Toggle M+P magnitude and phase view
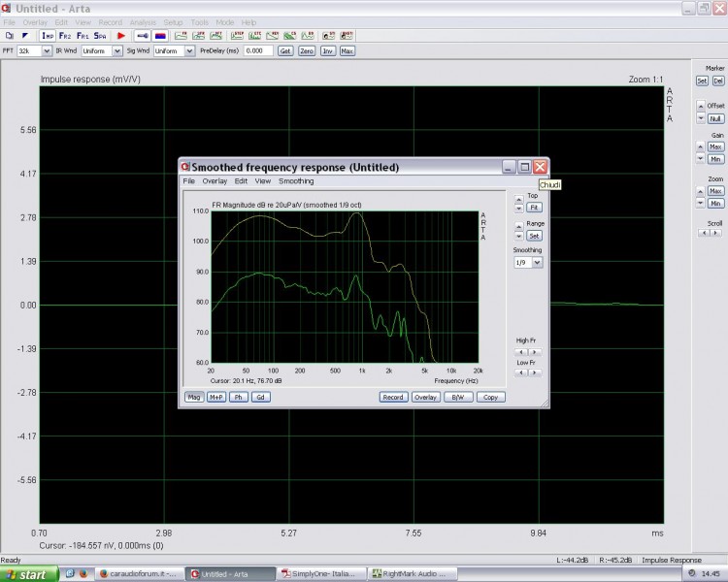 [216, 398]
